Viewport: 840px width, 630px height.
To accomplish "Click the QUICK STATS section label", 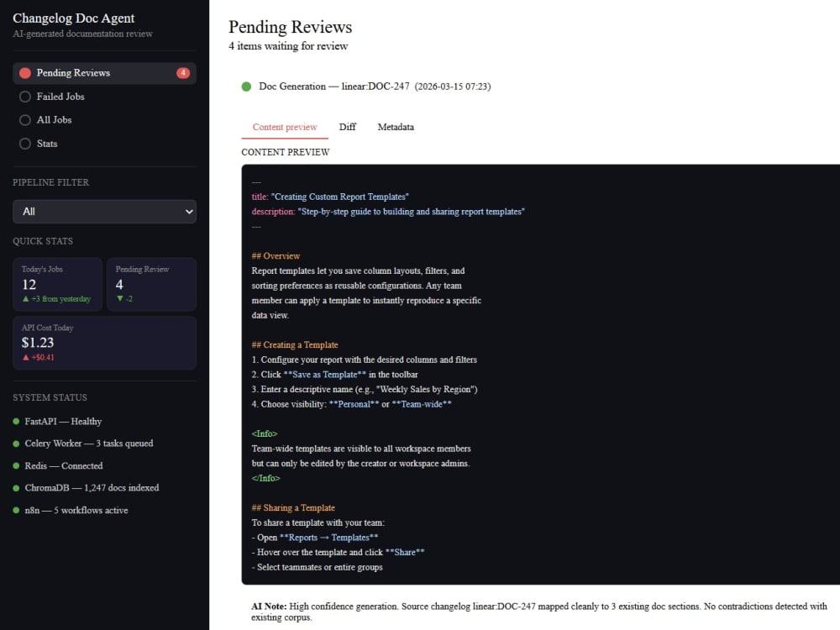I will 43,241.
